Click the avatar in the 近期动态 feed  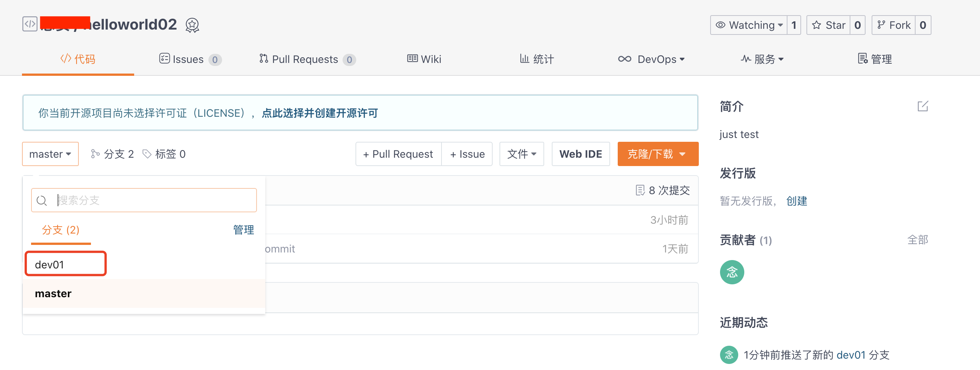[x=728, y=355]
